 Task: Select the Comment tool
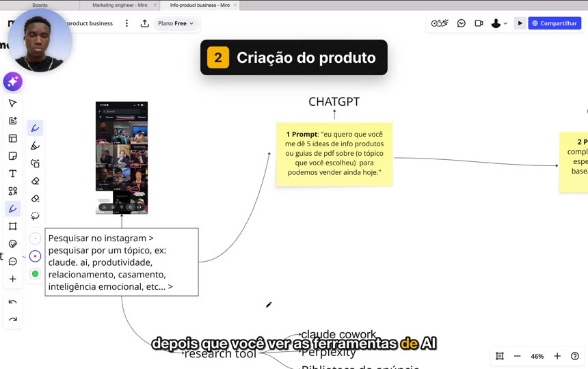coord(13,262)
